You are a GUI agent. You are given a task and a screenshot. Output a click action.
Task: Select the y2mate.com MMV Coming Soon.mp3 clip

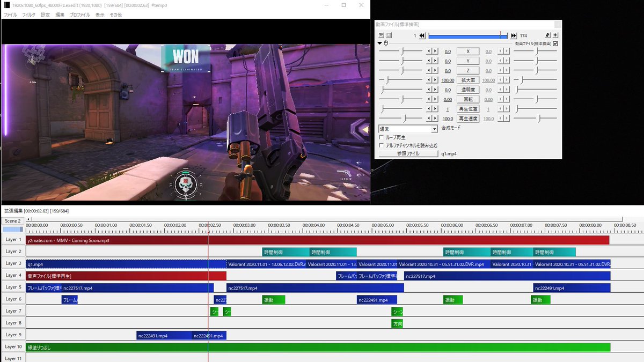317,240
